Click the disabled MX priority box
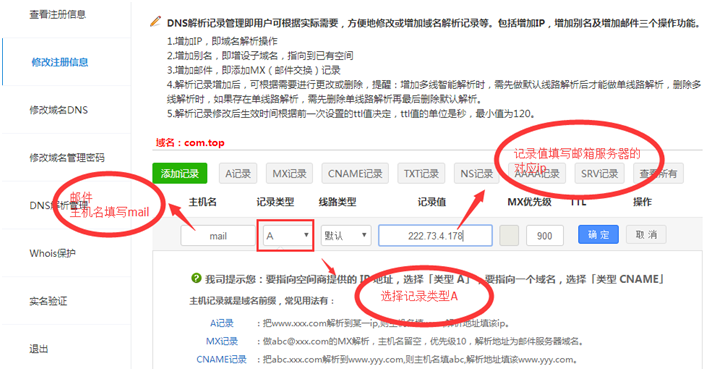722x371 pixels. (x=509, y=235)
